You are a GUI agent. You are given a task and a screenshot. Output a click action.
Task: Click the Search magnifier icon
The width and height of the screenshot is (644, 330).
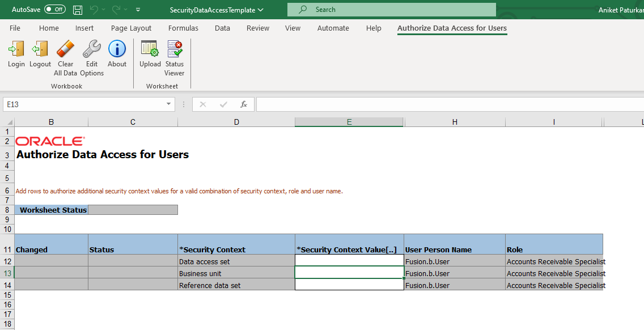[303, 10]
